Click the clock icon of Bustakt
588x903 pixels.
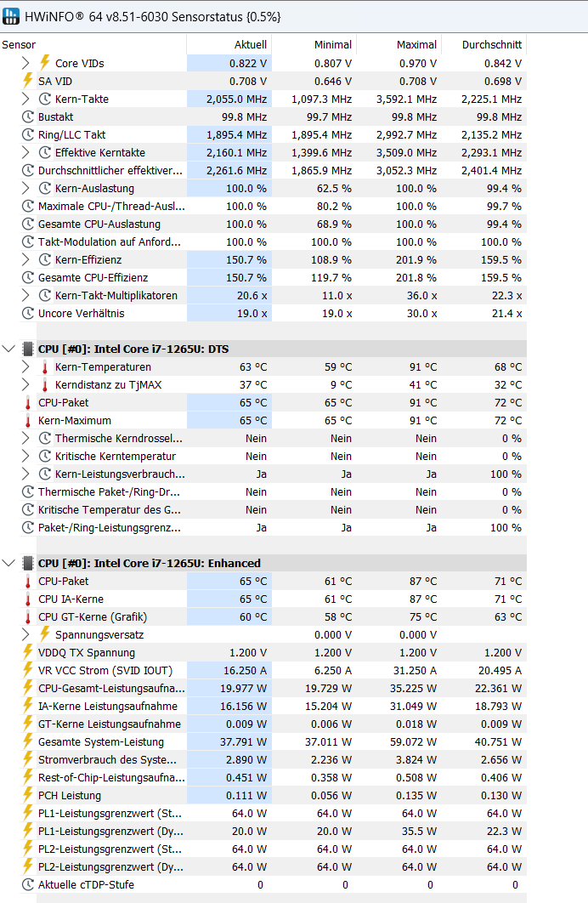28,116
